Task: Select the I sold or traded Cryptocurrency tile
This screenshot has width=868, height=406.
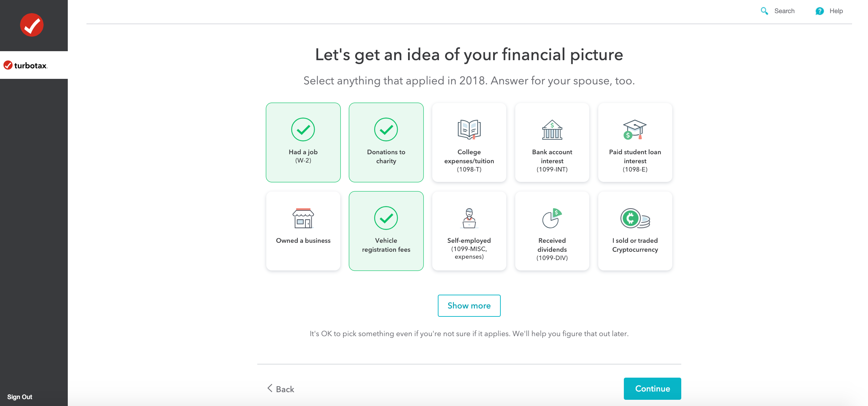Action: (x=635, y=231)
